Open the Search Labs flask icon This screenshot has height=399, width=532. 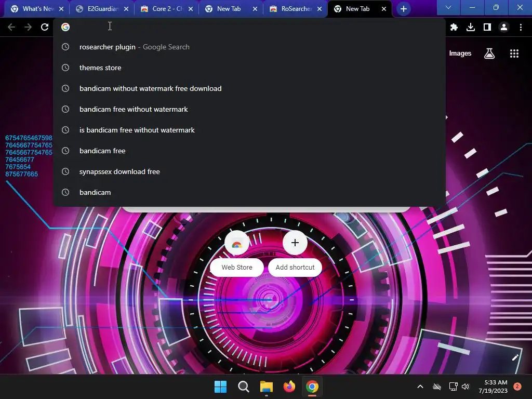[x=489, y=54]
